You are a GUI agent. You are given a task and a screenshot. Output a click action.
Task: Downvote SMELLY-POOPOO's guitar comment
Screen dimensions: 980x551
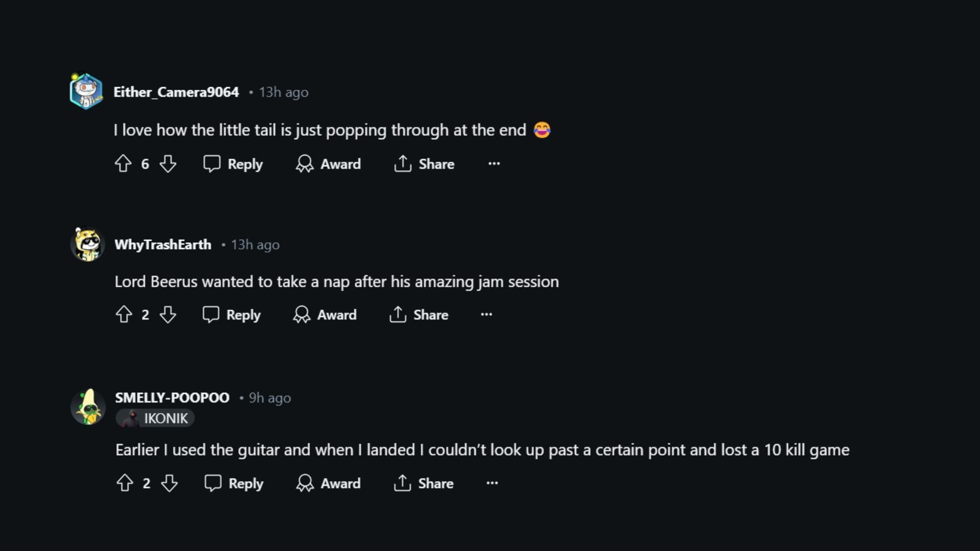[170, 483]
